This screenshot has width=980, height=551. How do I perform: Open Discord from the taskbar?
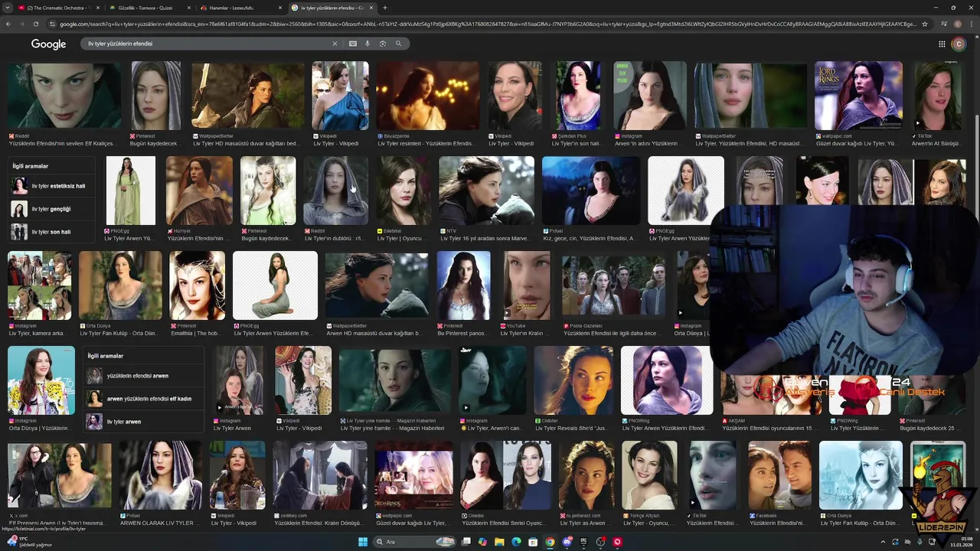coord(567,542)
